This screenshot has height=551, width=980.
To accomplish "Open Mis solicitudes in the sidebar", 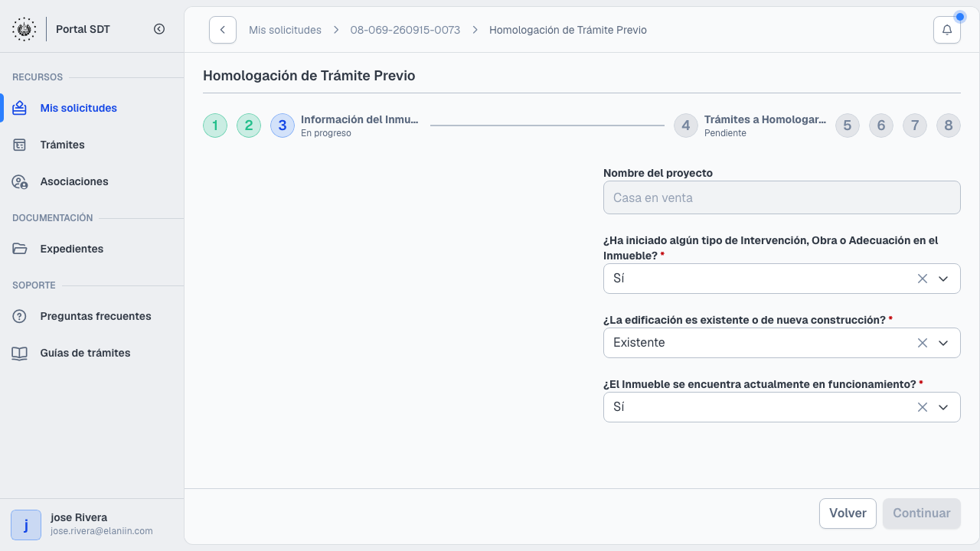I will tap(92, 108).
